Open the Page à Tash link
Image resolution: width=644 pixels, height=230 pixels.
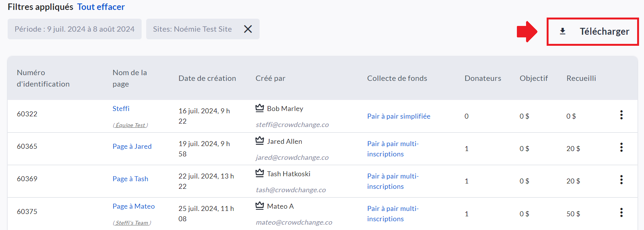[130, 179]
